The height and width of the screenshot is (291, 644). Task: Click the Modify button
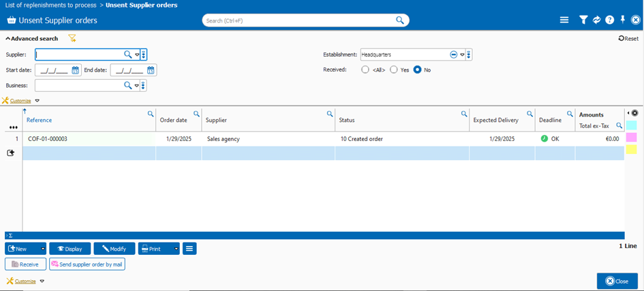pyautogui.click(x=114, y=249)
